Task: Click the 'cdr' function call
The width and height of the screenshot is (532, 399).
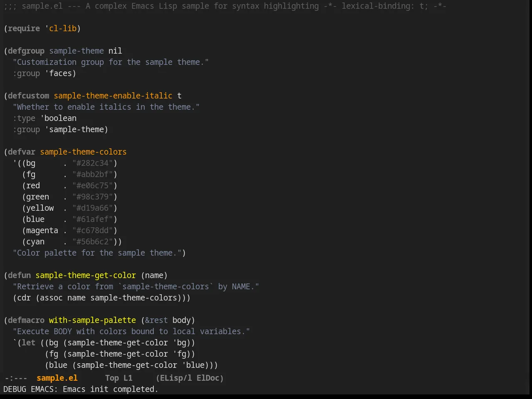Action: [x=24, y=298]
